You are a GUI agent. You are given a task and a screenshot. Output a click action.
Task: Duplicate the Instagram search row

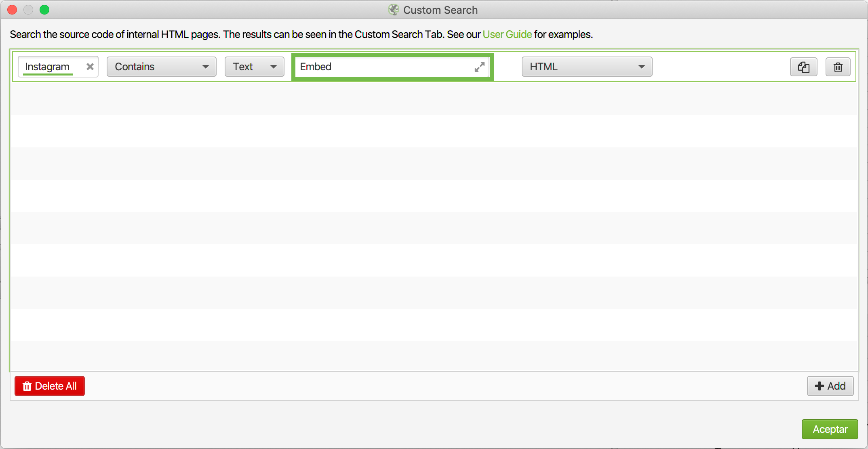coord(803,67)
